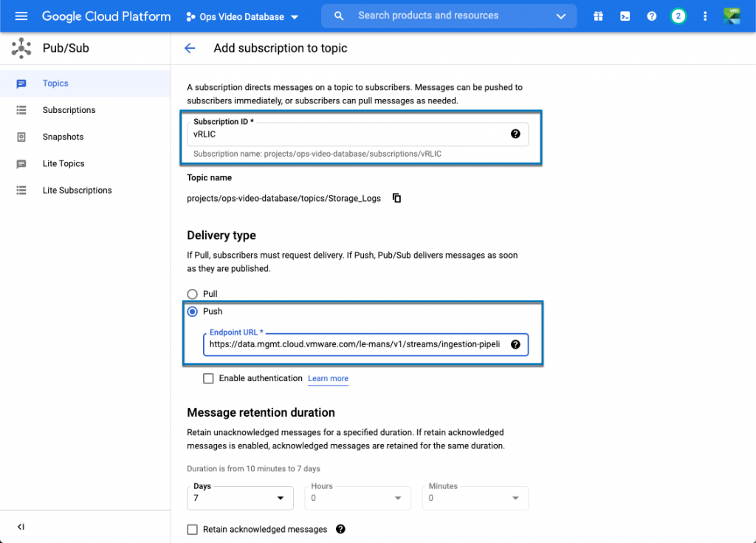
Task: Open the help question mark in header
Action: click(x=651, y=16)
